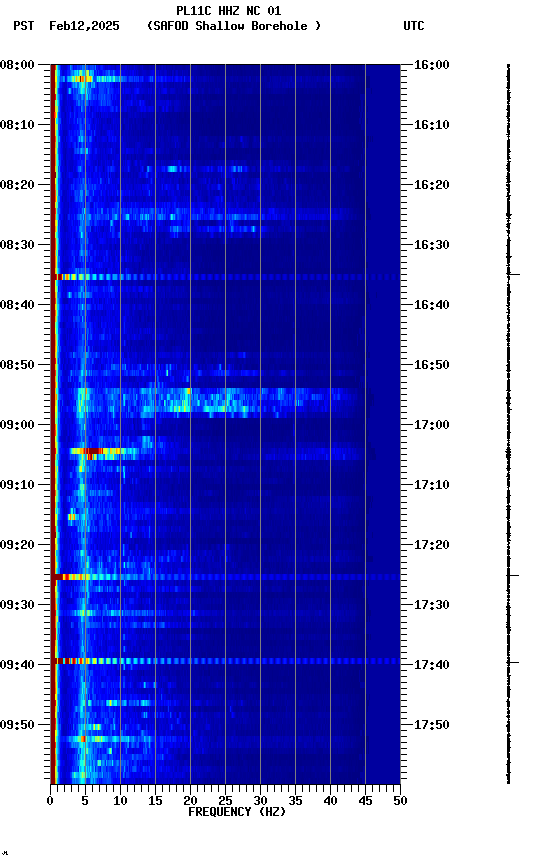Click the 16:30 UTC time label
The width and height of the screenshot is (552, 864).
point(432,245)
